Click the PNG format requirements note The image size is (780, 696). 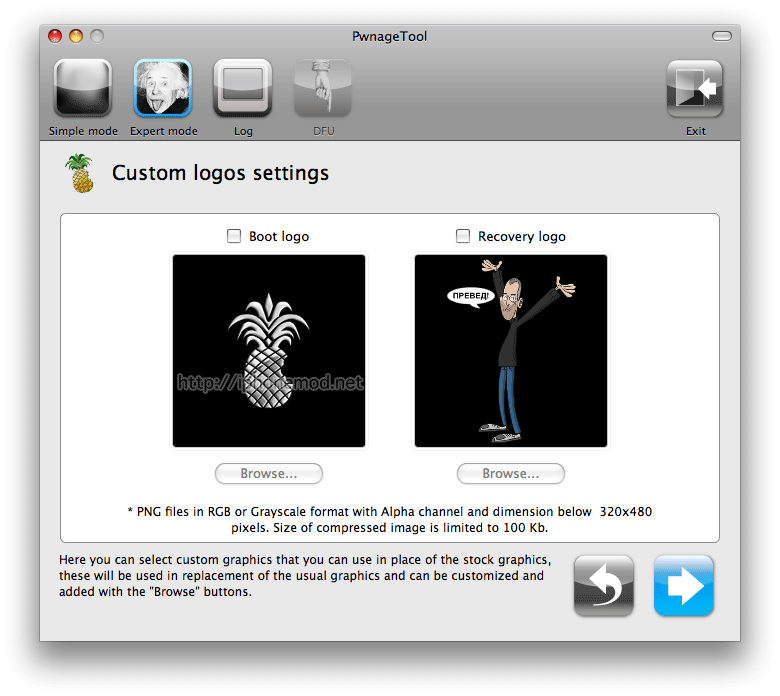tap(390, 519)
